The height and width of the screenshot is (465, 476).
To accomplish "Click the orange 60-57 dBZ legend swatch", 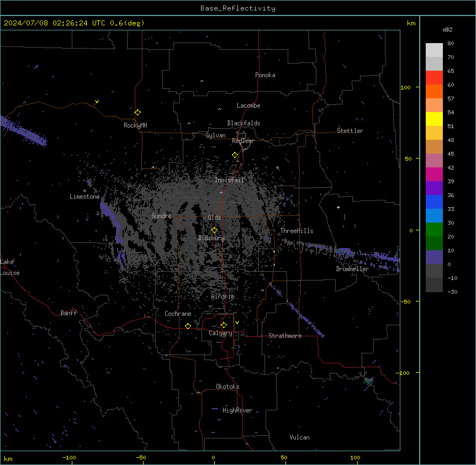I will [x=434, y=91].
